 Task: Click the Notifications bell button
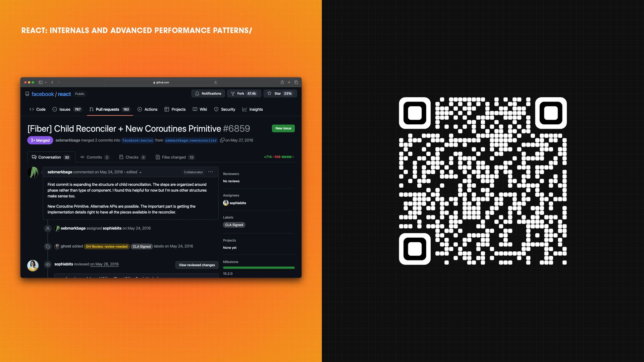[x=208, y=94]
